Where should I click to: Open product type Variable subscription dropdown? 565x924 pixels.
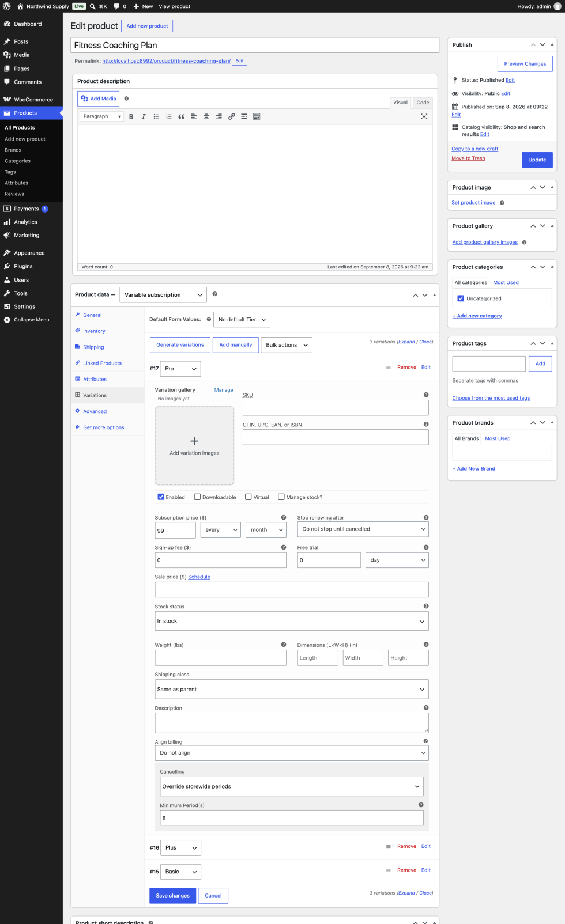[163, 294]
